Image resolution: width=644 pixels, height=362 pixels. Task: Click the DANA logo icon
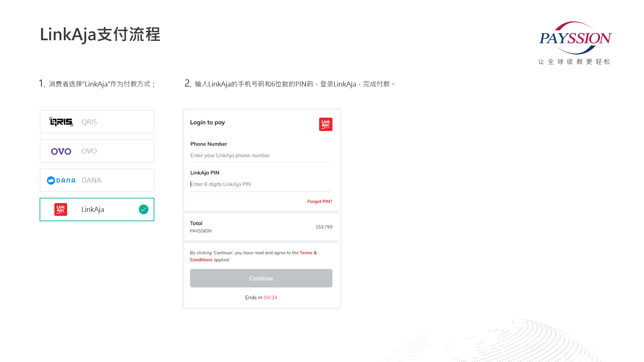click(61, 180)
